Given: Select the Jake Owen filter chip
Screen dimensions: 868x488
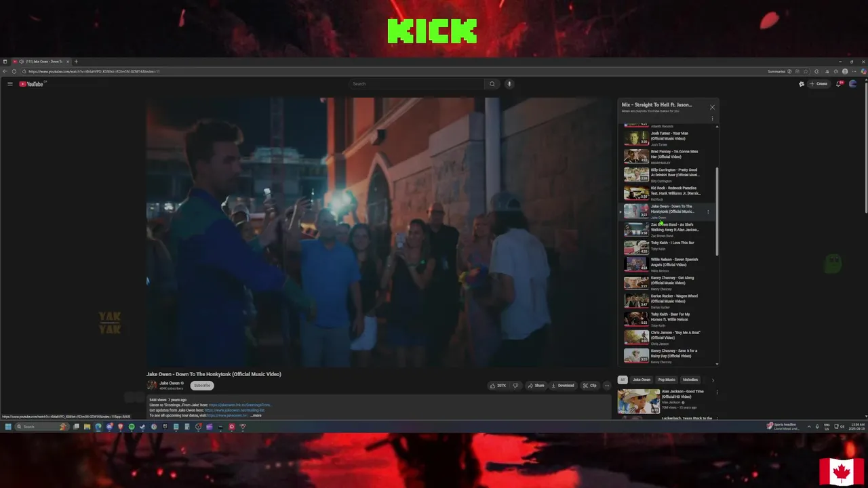Looking at the screenshot, I should 642,380.
